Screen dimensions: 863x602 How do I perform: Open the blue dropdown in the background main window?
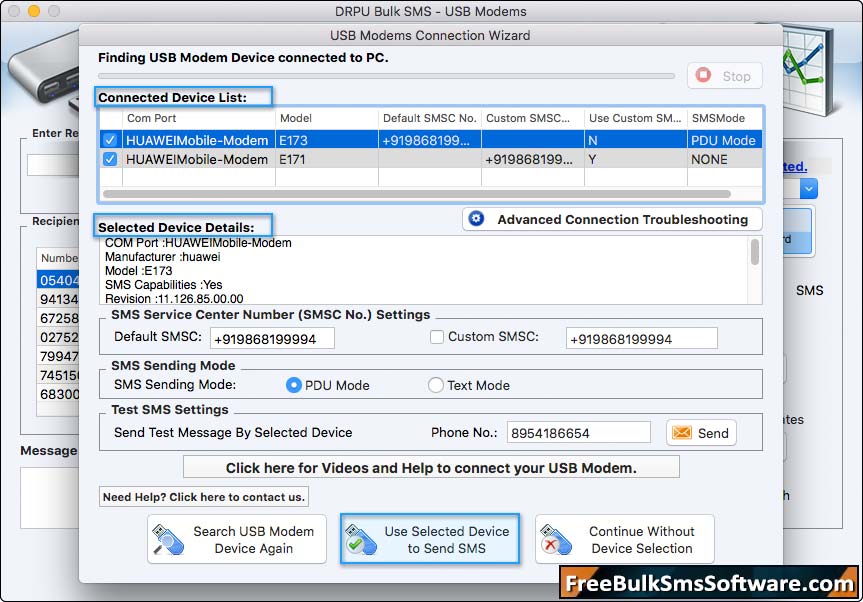click(x=808, y=189)
